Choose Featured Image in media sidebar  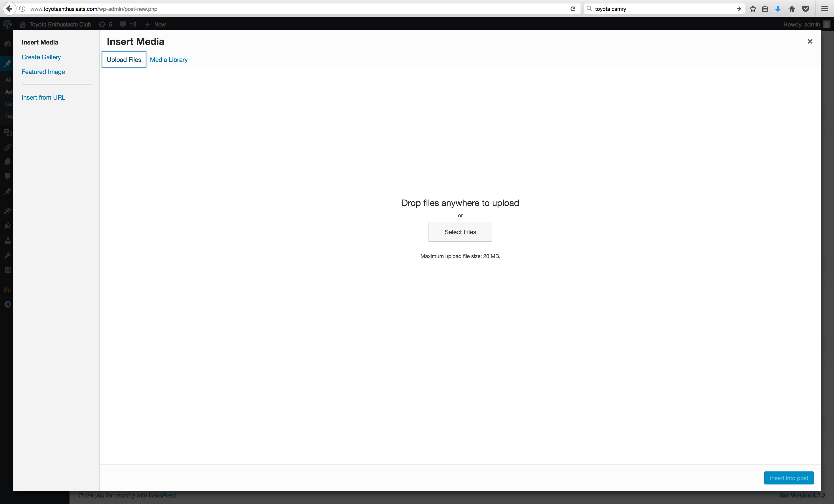tap(43, 72)
